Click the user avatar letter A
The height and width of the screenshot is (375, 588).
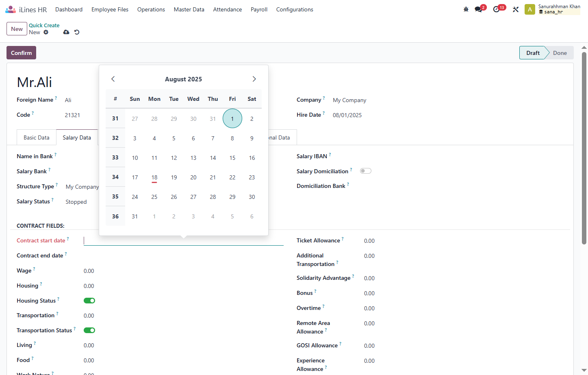tap(530, 9)
